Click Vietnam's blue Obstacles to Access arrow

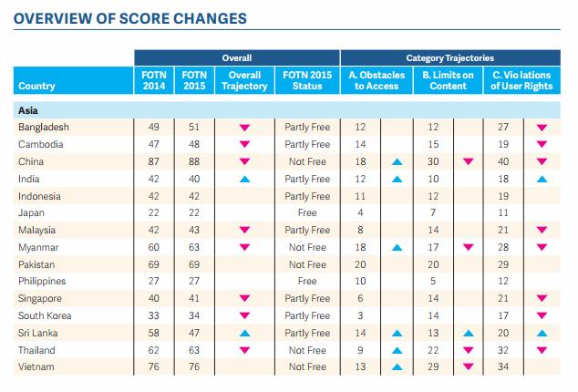coord(397,366)
